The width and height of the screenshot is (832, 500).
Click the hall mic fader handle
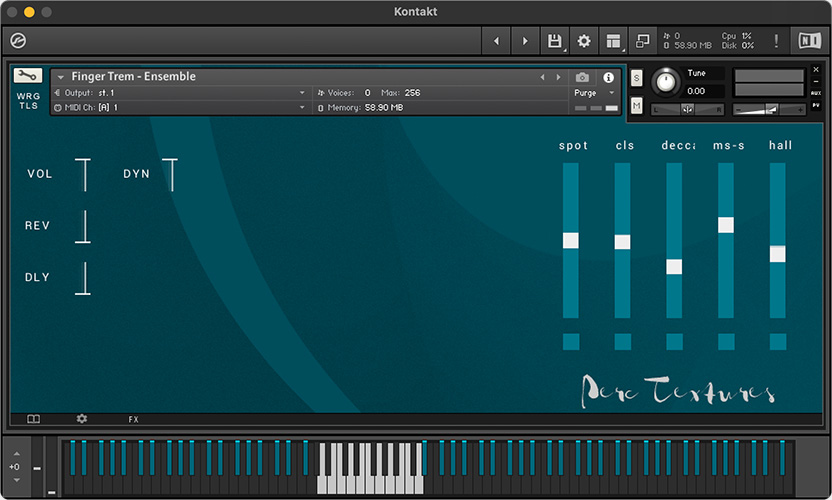[778, 254]
